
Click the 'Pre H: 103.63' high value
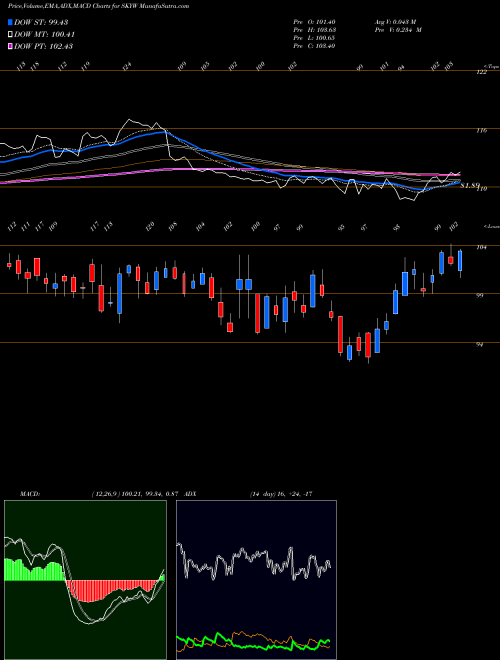pyautogui.click(x=314, y=30)
